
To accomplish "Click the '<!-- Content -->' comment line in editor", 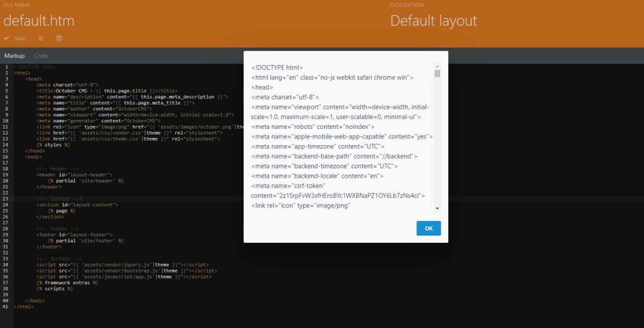I will (x=59, y=199).
